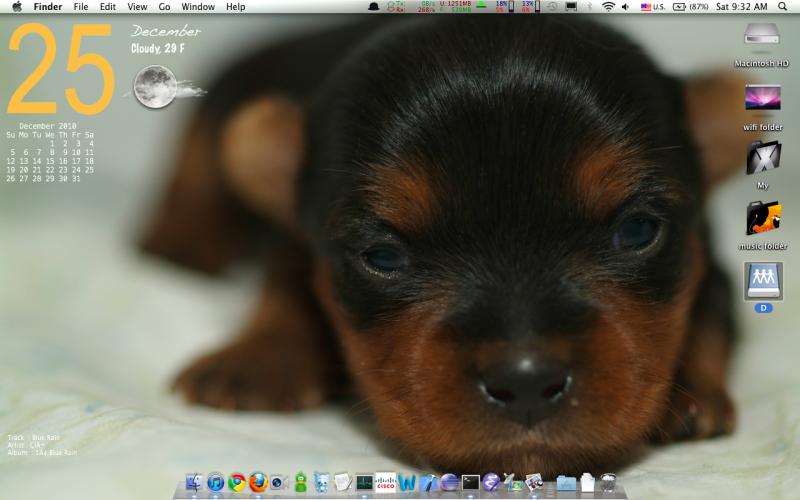Open the U.S. input source menu
The image size is (800, 500).
click(x=653, y=7)
